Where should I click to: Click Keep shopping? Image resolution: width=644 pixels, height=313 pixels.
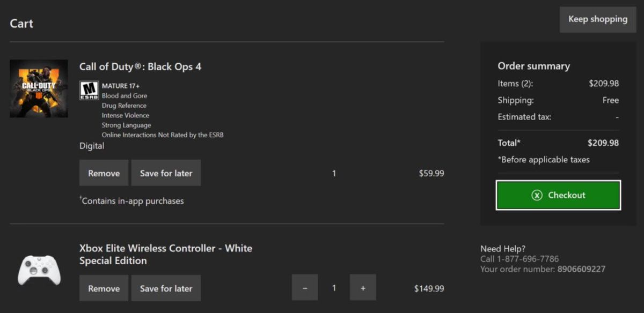coord(597,19)
